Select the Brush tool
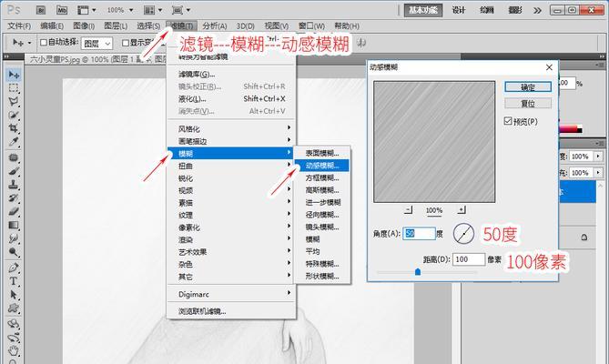This screenshot has width=609, height=364. pos(14,171)
